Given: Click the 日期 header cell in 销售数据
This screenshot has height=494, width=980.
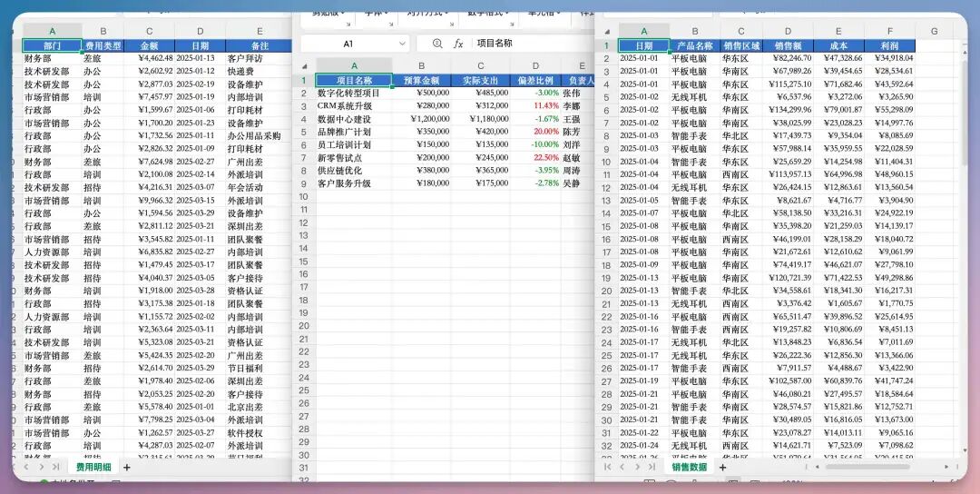Looking at the screenshot, I should [x=643, y=45].
